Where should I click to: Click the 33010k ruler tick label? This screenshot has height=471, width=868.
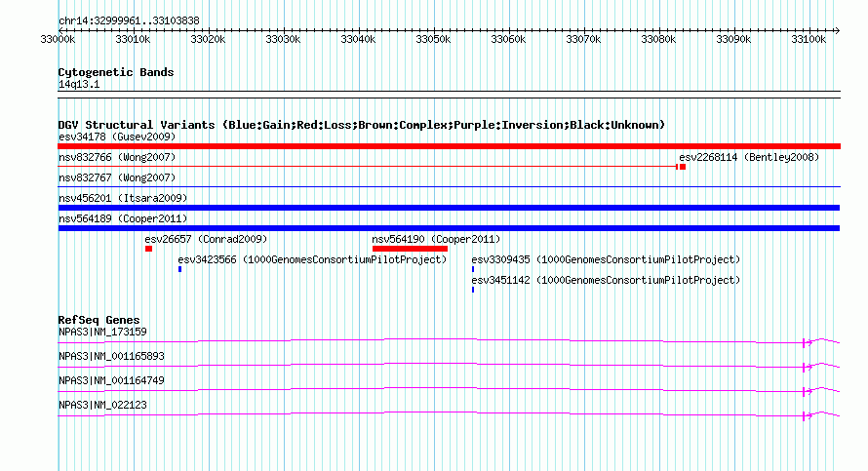pyautogui.click(x=133, y=39)
